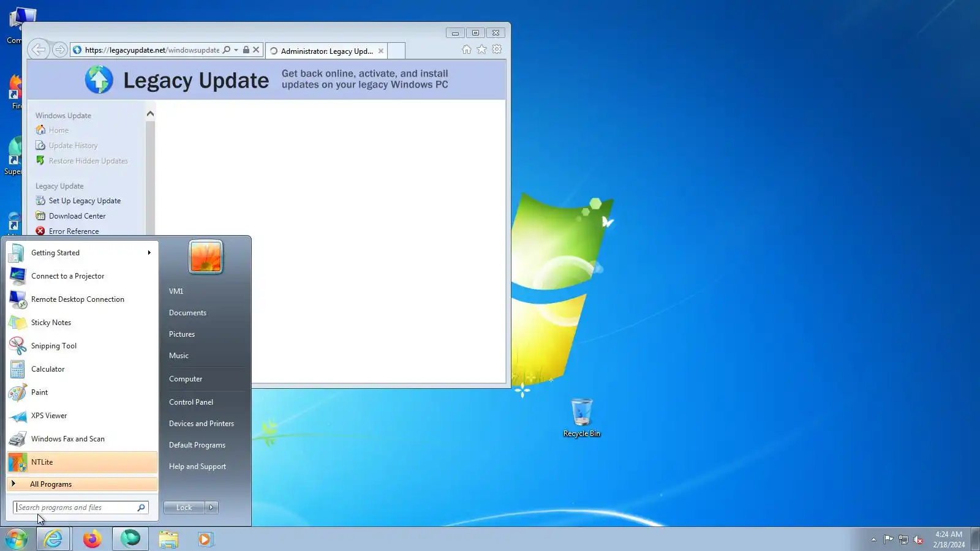Click the search magnifier in IE address bar
Image resolution: width=980 pixels, height=551 pixels.
[x=227, y=50]
